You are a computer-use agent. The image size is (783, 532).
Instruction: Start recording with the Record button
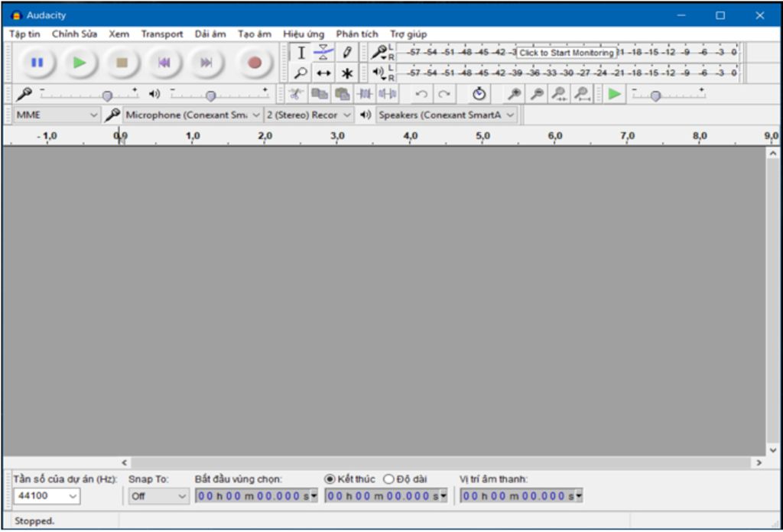click(x=255, y=63)
